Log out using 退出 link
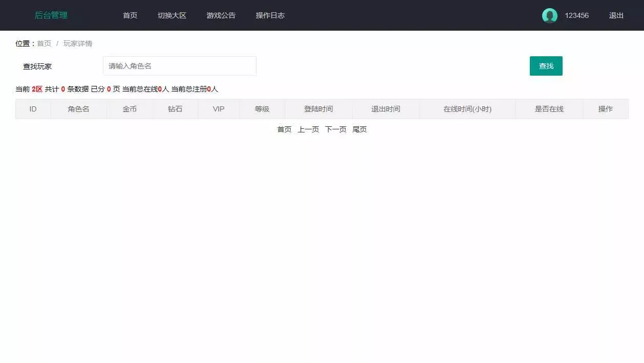The width and height of the screenshot is (644, 363). (x=616, y=15)
